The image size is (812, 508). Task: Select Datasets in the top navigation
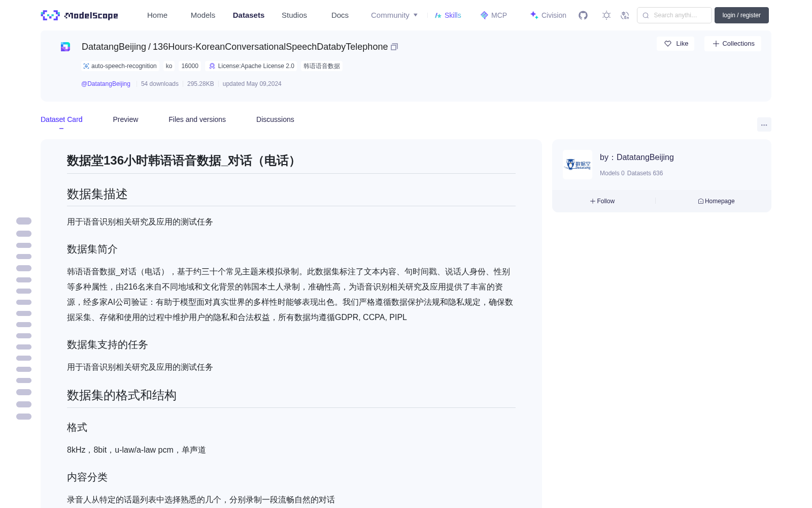coord(249,15)
